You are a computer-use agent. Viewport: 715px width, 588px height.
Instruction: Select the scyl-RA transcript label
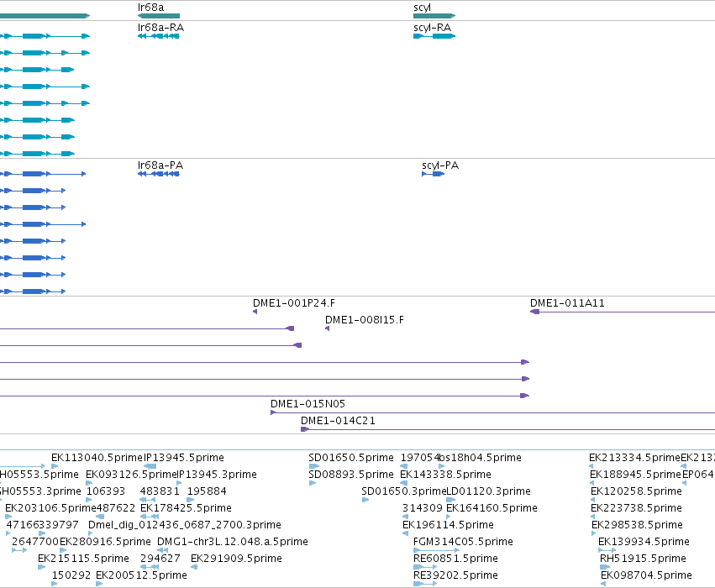433,28
